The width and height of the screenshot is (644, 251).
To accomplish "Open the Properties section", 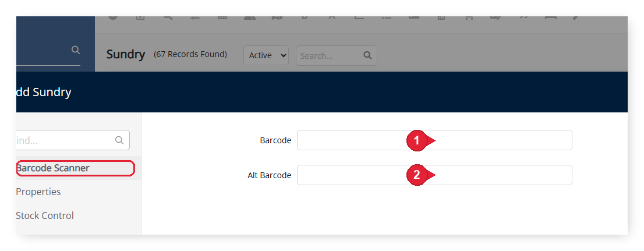I will click(38, 192).
